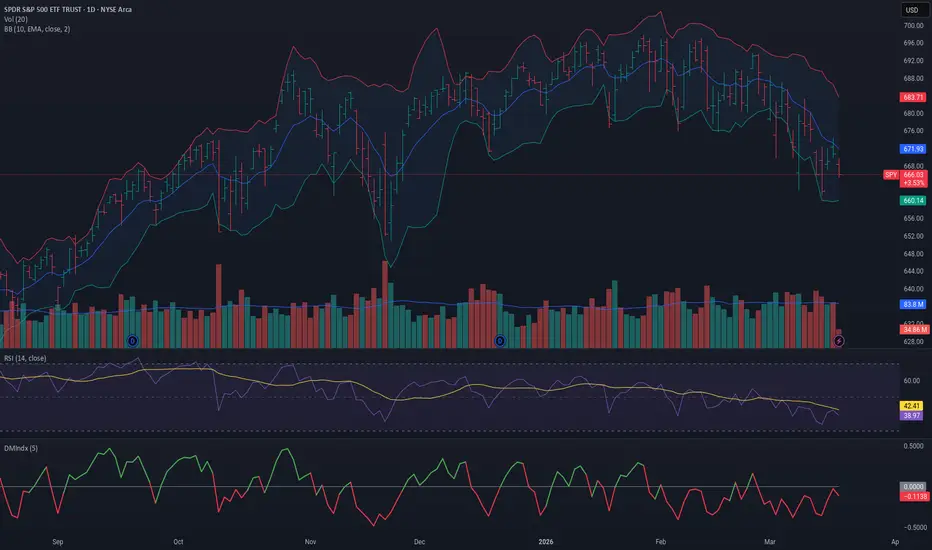Click the Dec label on time axis
The image size is (932, 550).
(419, 542)
